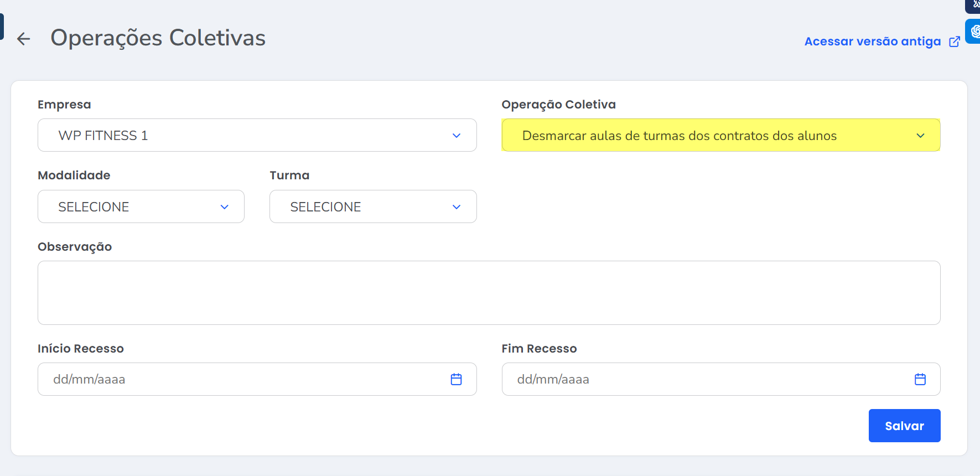Image resolution: width=980 pixels, height=476 pixels.
Task: Focus the Observação text area
Action: click(x=489, y=293)
